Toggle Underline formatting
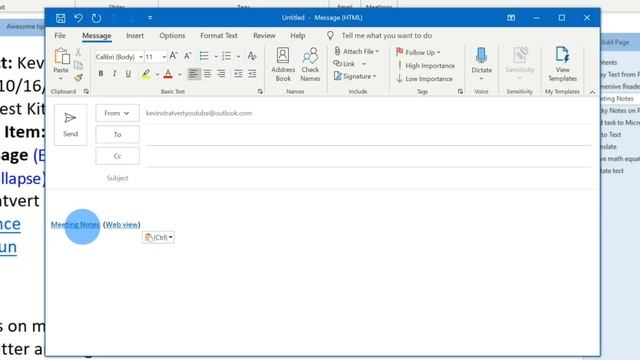Image resolution: width=640 pixels, height=360 pixels. click(x=128, y=73)
